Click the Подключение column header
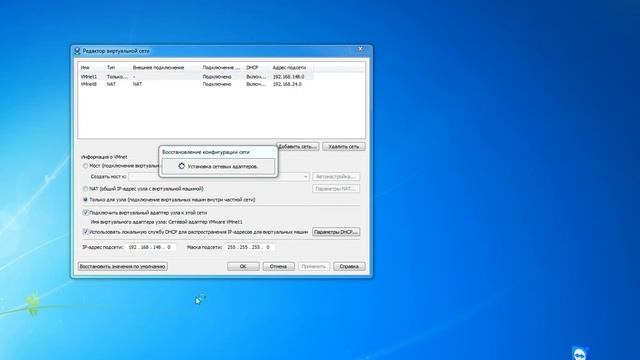Viewport: 640px width, 360px height. [x=222, y=67]
